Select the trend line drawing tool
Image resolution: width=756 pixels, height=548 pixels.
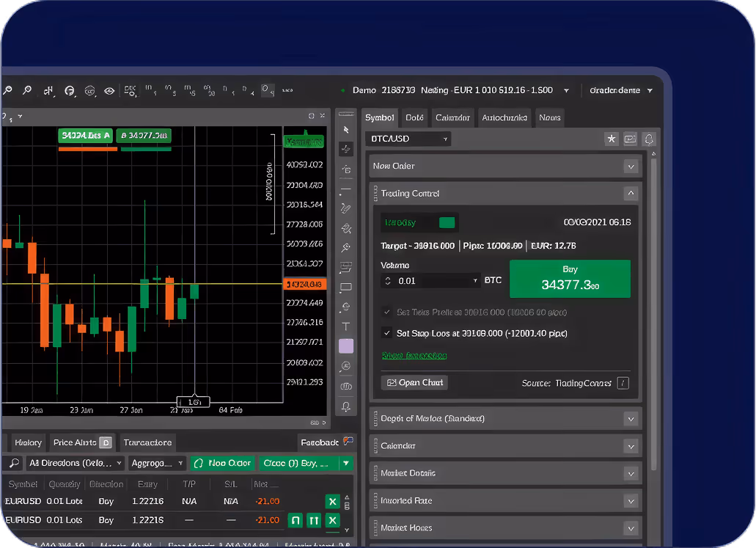[x=345, y=189]
